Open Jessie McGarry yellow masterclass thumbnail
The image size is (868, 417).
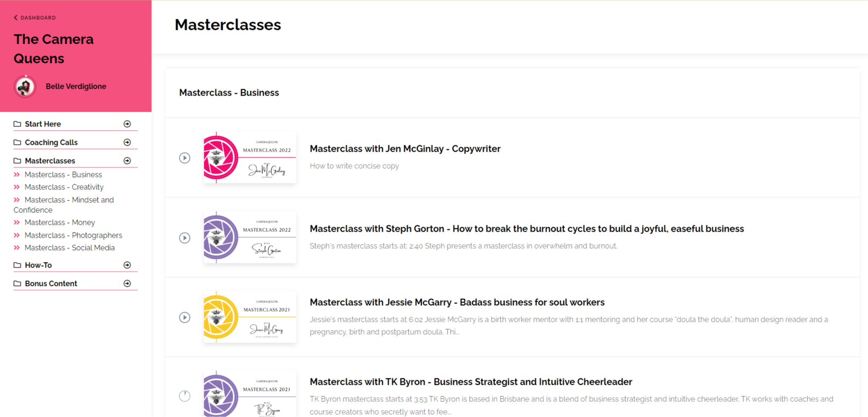click(x=250, y=317)
